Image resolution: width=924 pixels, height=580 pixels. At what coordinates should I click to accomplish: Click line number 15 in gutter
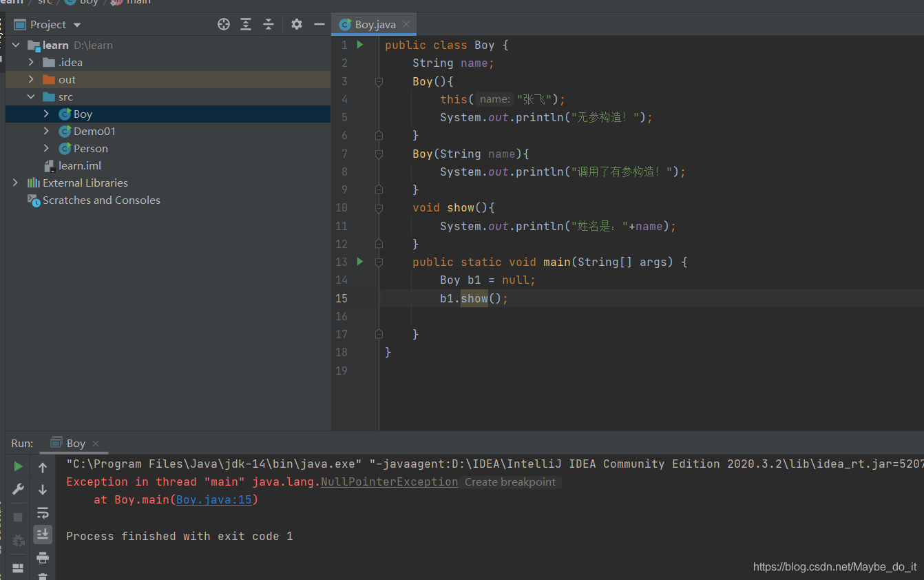(x=342, y=298)
